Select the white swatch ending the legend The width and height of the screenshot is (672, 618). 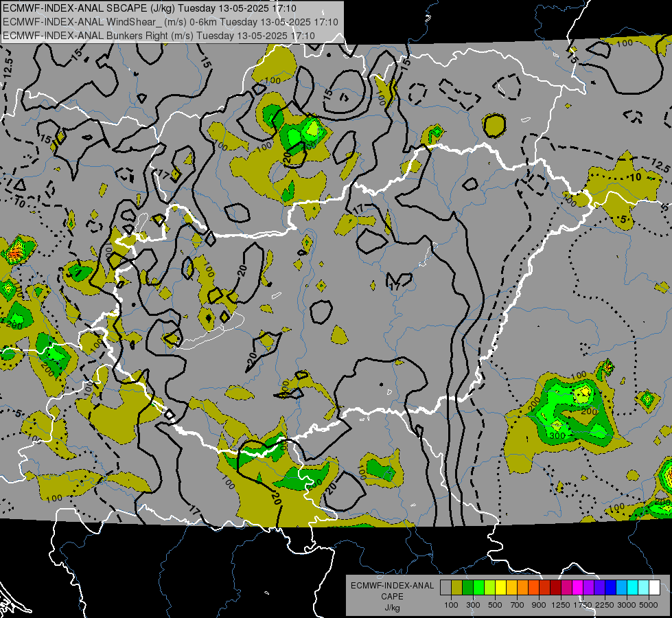tap(654, 588)
